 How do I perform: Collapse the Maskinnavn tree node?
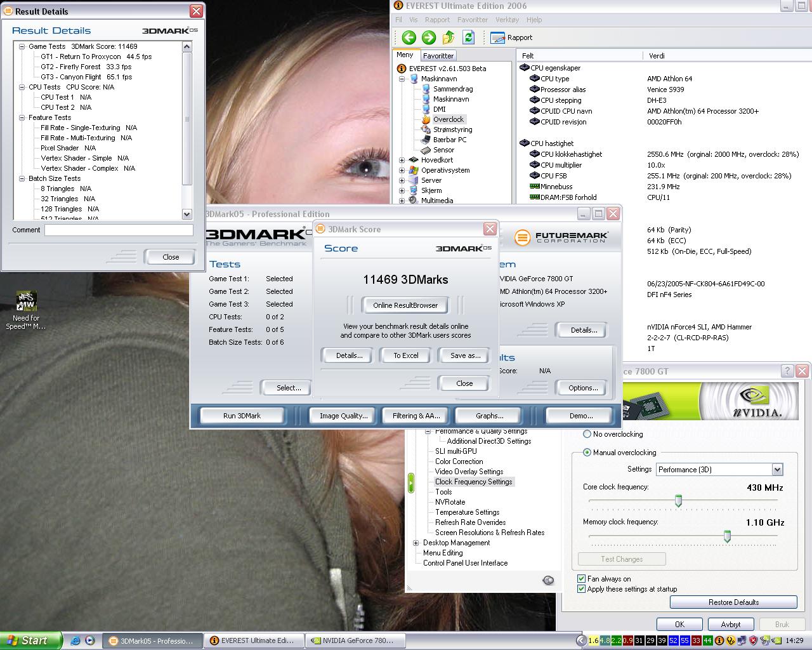[402, 79]
